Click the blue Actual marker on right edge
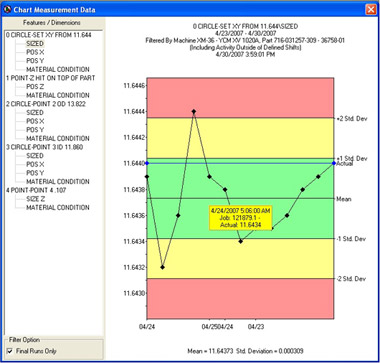The image size is (380, 363). (x=334, y=163)
